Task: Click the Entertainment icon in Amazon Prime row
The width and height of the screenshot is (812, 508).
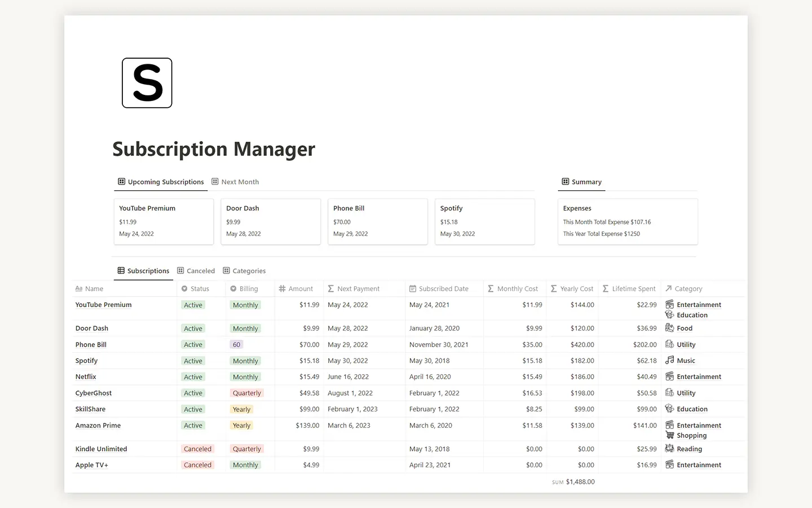Action: [669, 424]
